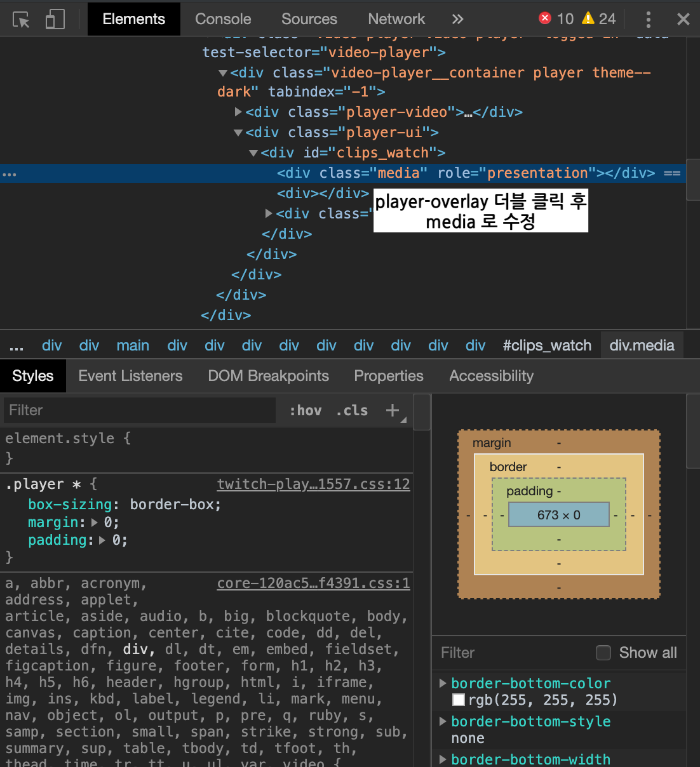Viewport: 700px width, 767px height.
Task: Expand the div below the empty div
Action: [x=269, y=213]
